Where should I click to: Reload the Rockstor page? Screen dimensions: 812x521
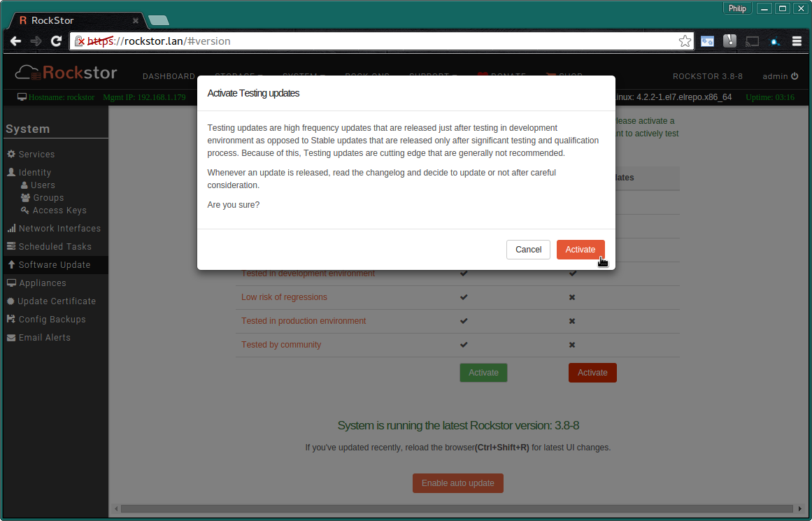(x=57, y=41)
